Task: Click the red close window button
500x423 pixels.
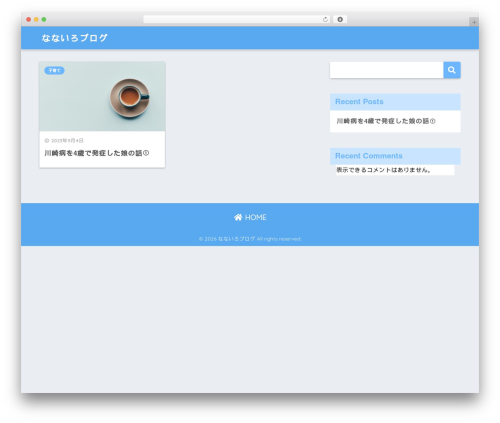Action: pos(29,20)
